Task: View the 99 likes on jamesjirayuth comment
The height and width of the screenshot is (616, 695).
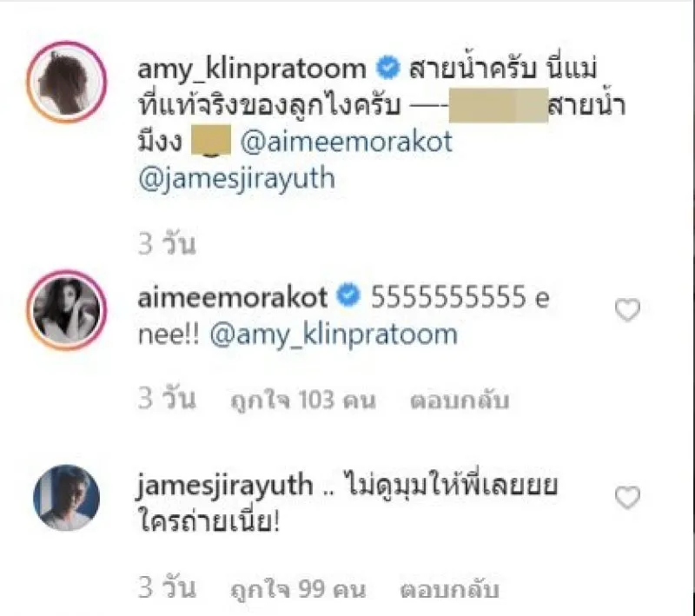Action: click(298, 589)
